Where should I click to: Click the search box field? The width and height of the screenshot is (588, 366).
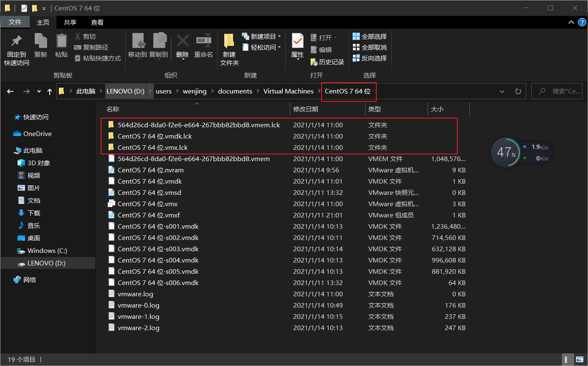[x=557, y=91]
